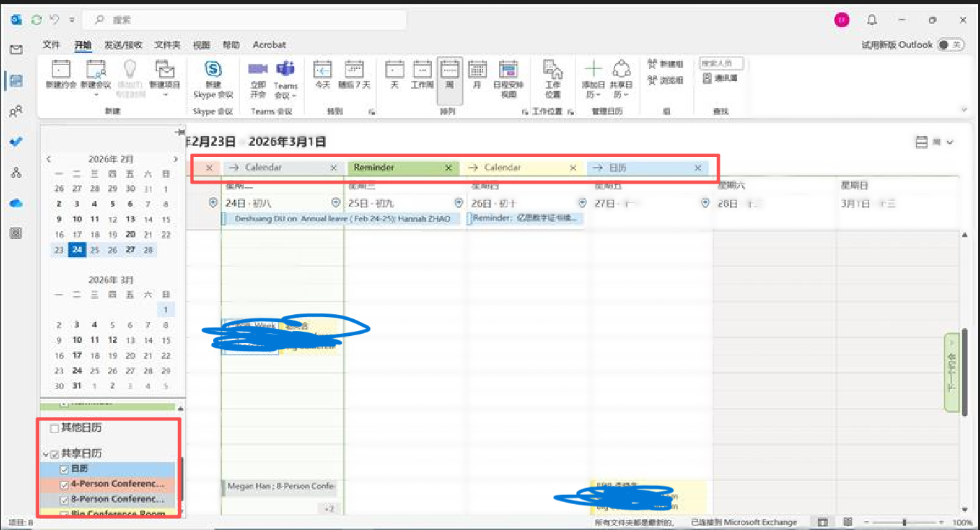Open the 文件夹 Folder ribbon tab
The height and width of the screenshot is (530, 980).
(x=168, y=45)
